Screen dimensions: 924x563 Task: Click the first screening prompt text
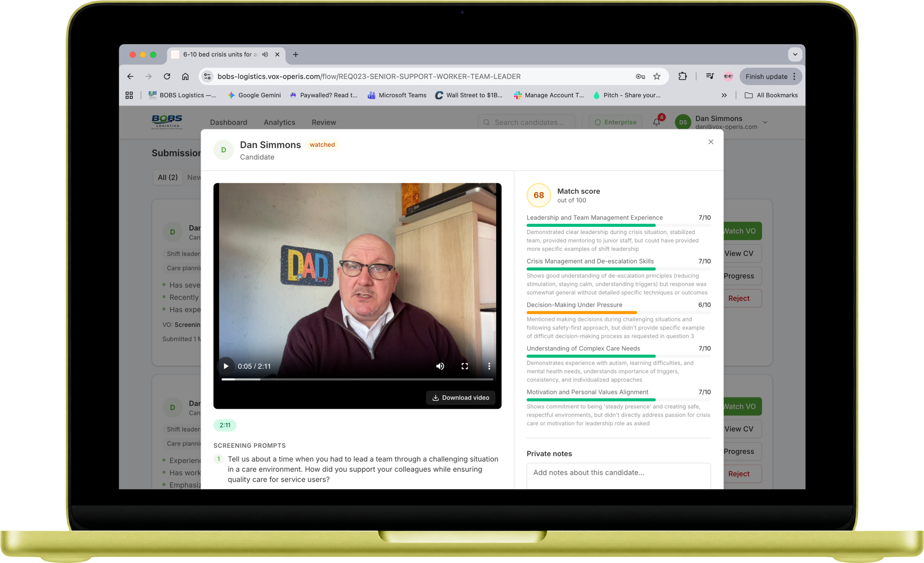pos(363,469)
